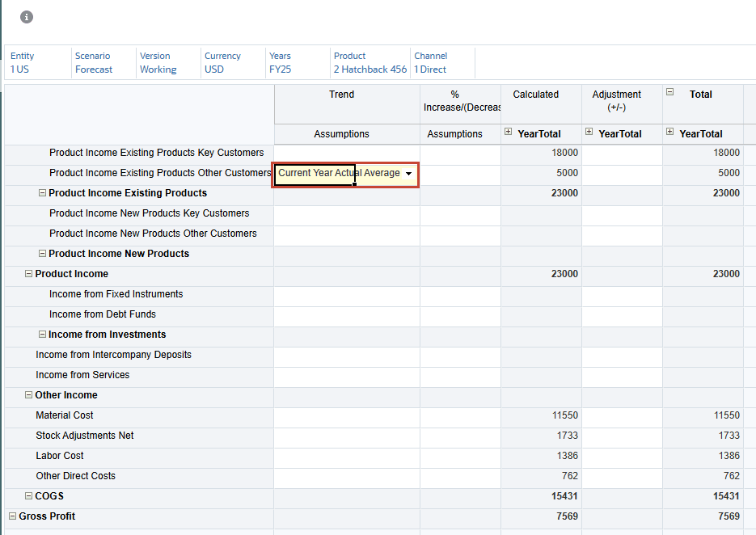Select Product Income New Products Key Customers label
Screen dimensions: 756x535
150,213
